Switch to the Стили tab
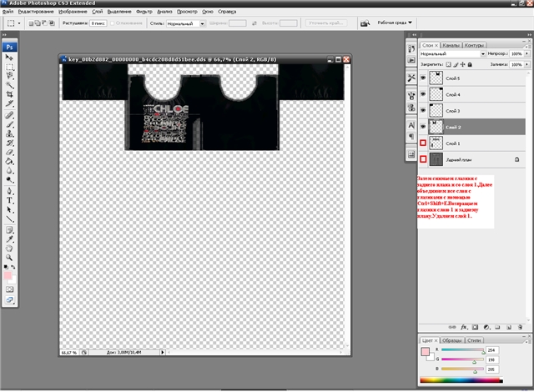This screenshot has width=534, height=392. (474, 340)
